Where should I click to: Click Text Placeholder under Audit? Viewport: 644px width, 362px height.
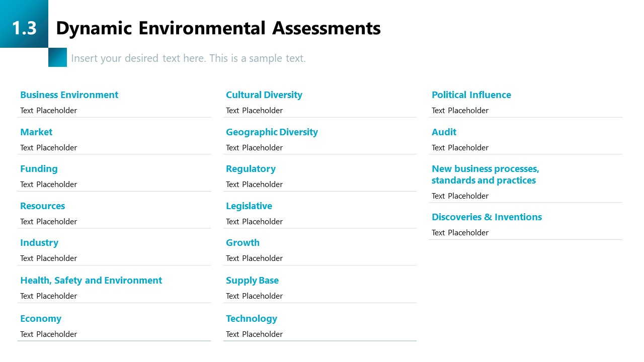(x=460, y=148)
